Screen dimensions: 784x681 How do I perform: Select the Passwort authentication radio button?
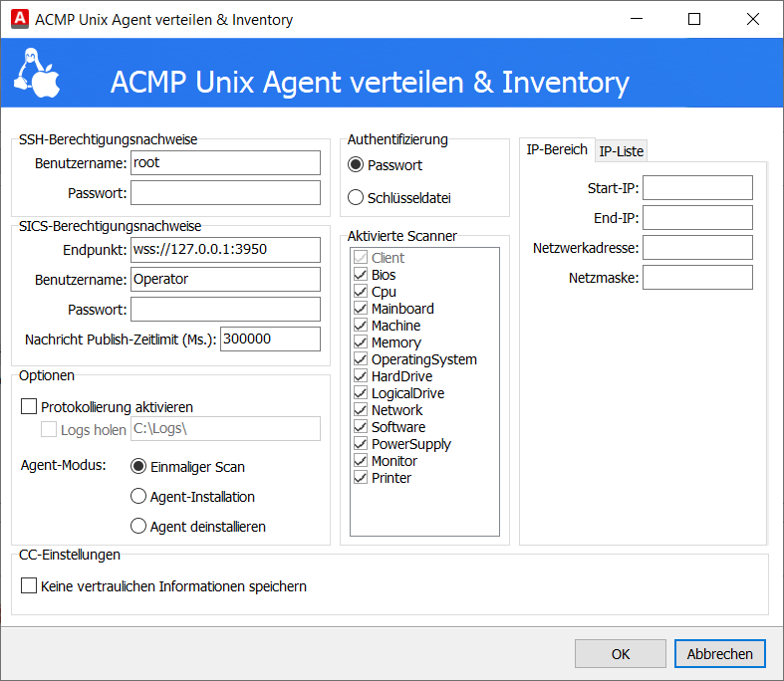pos(356,165)
